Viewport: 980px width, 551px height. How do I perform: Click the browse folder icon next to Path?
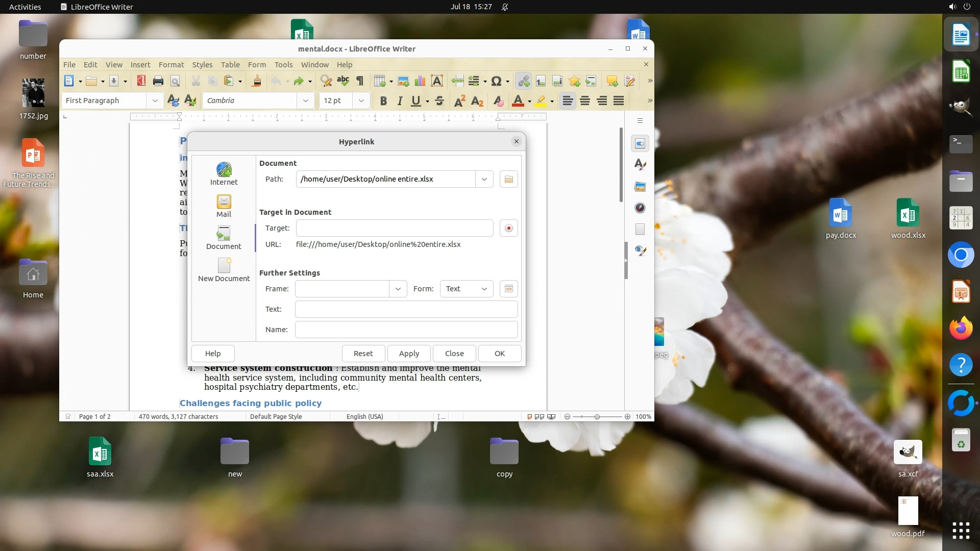pos(508,179)
